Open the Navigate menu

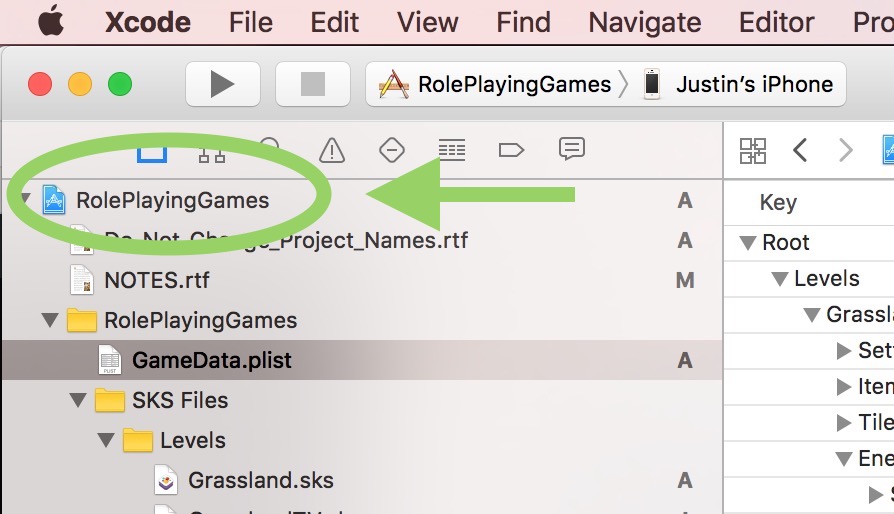pos(644,22)
